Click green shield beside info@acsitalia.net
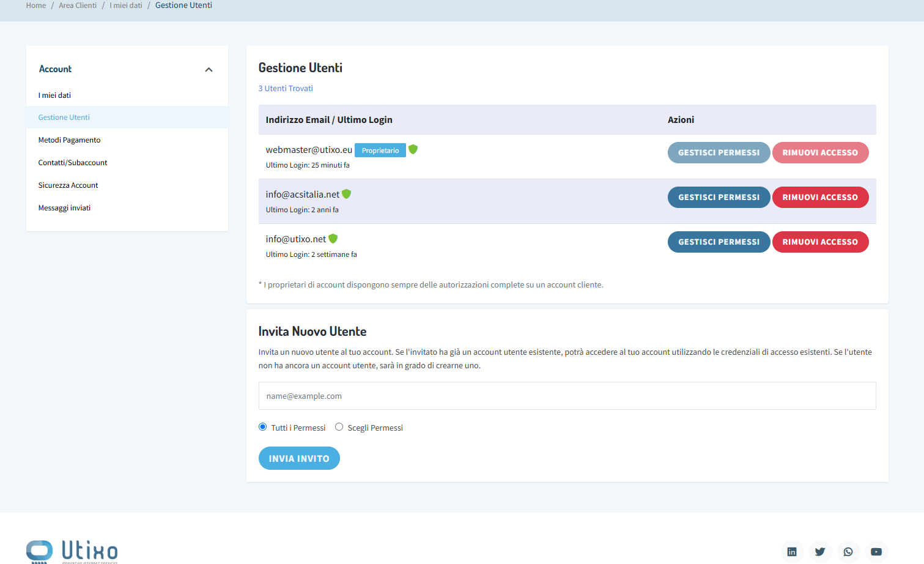The width and height of the screenshot is (924, 564). 346,194
